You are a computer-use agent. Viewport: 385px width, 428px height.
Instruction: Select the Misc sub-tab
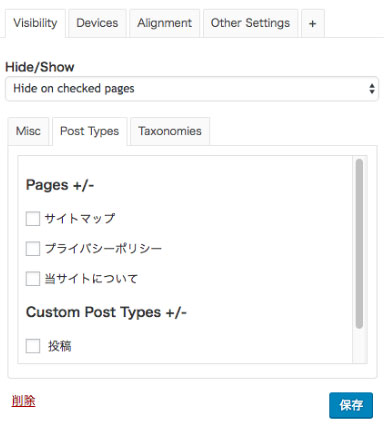click(x=28, y=131)
